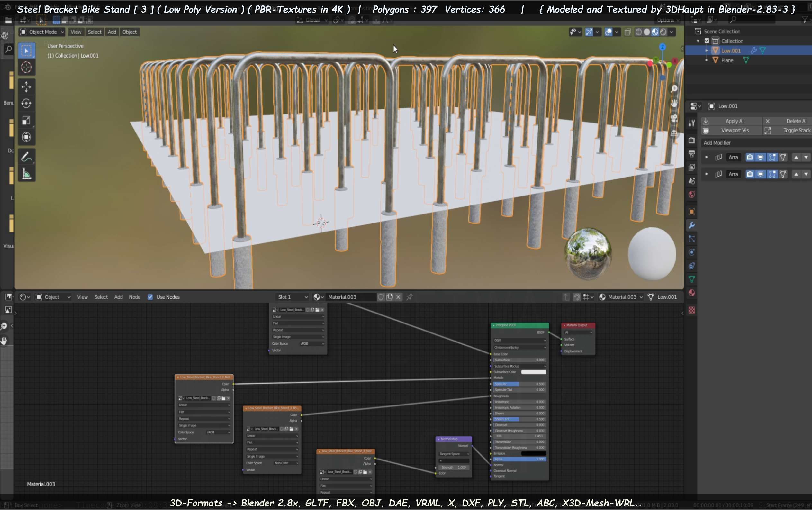Open the viewport Add menu
This screenshot has width=812, height=510.
click(112, 32)
